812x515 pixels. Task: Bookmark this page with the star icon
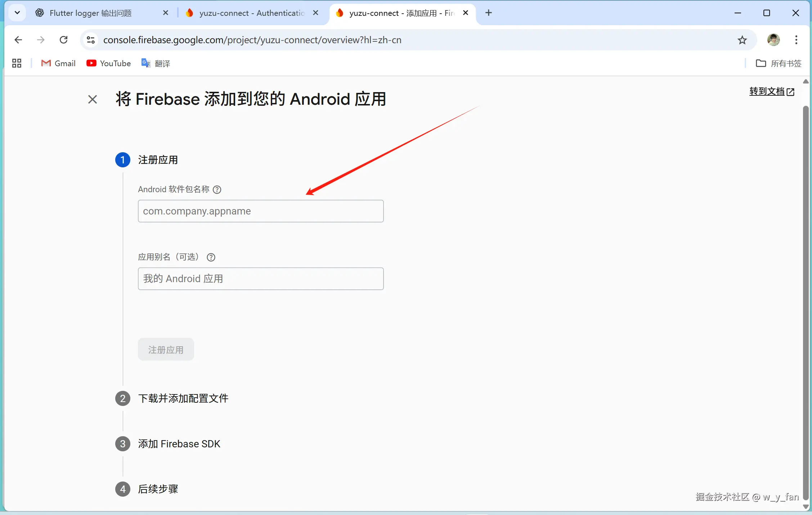(742, 40)
